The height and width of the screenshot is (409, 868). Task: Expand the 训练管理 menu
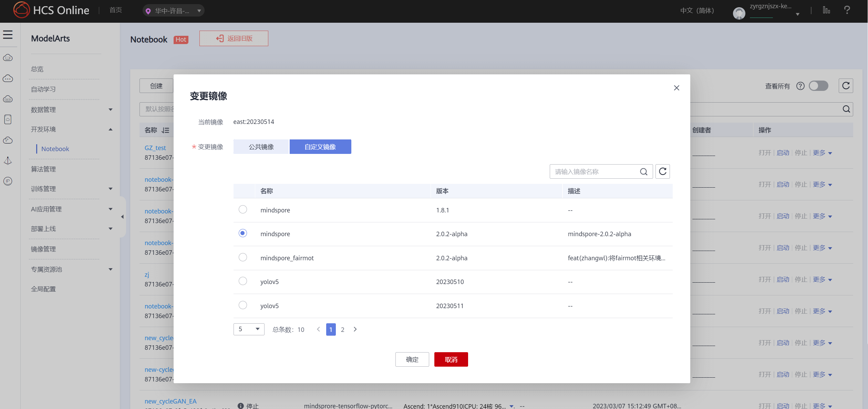(111, 189)
